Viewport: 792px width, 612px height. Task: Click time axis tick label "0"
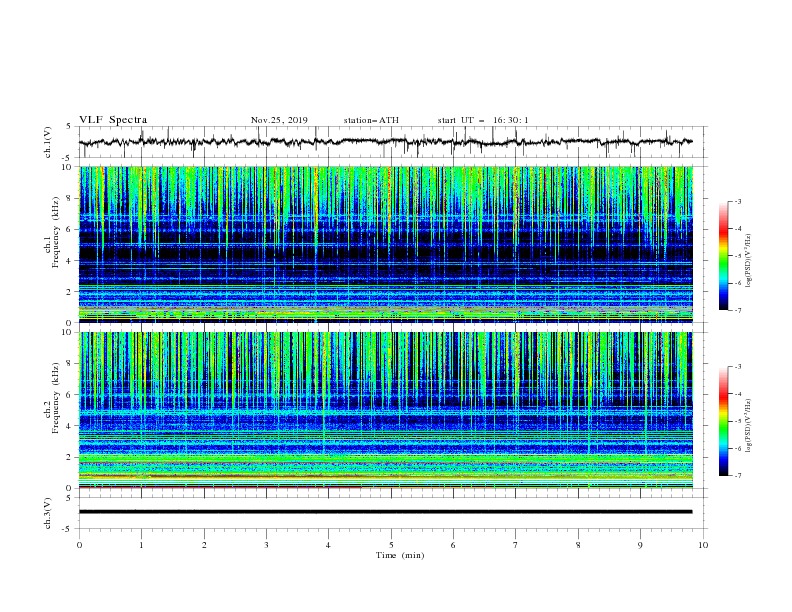[x=79, y=545]
